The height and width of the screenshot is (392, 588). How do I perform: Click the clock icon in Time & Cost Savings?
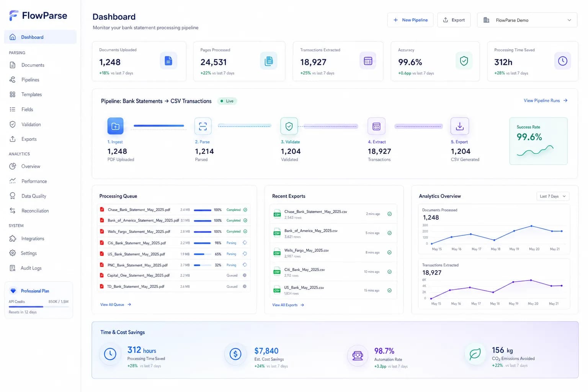tap(110, 354)
